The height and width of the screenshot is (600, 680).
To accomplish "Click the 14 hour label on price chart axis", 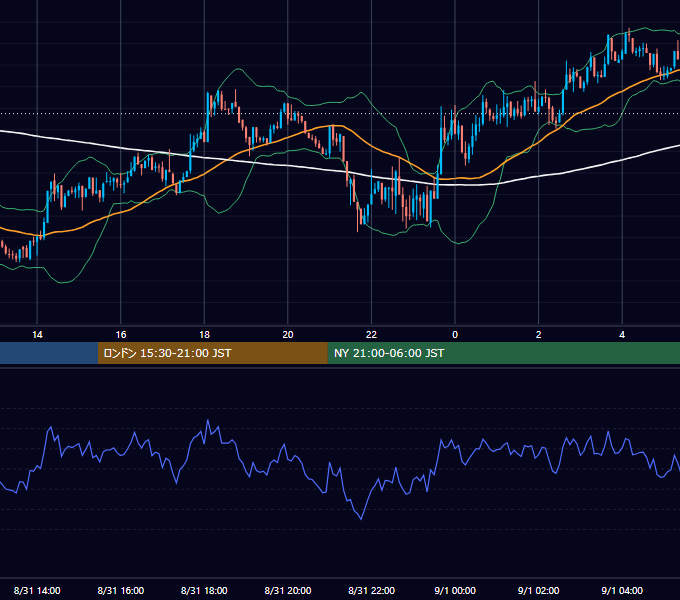I will (x=37, y=335).
